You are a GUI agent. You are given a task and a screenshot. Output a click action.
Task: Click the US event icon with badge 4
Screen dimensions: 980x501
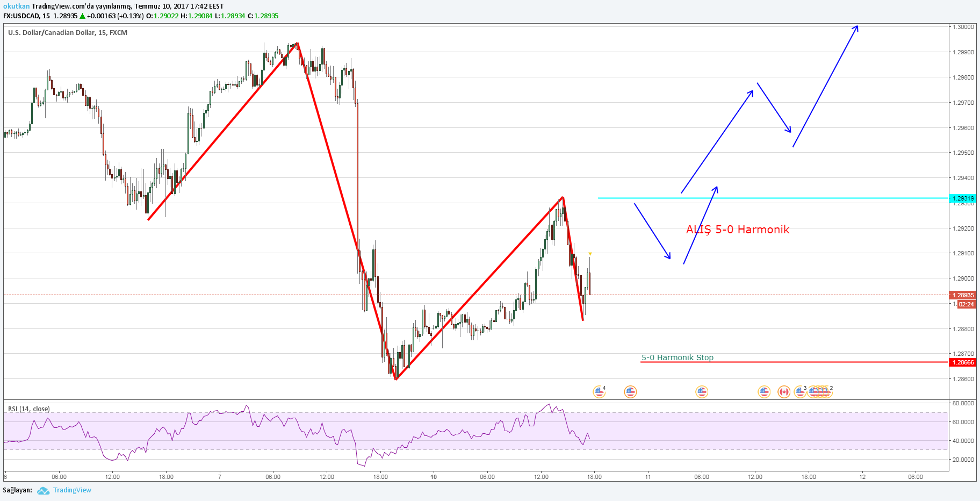click(x=599, y=392)
